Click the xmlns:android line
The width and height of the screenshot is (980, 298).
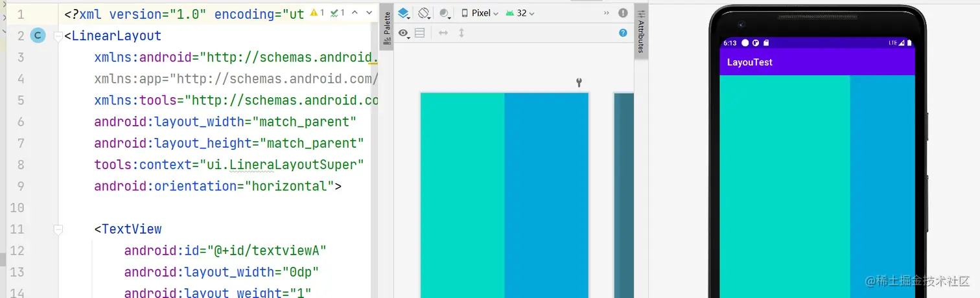point(236,58)
